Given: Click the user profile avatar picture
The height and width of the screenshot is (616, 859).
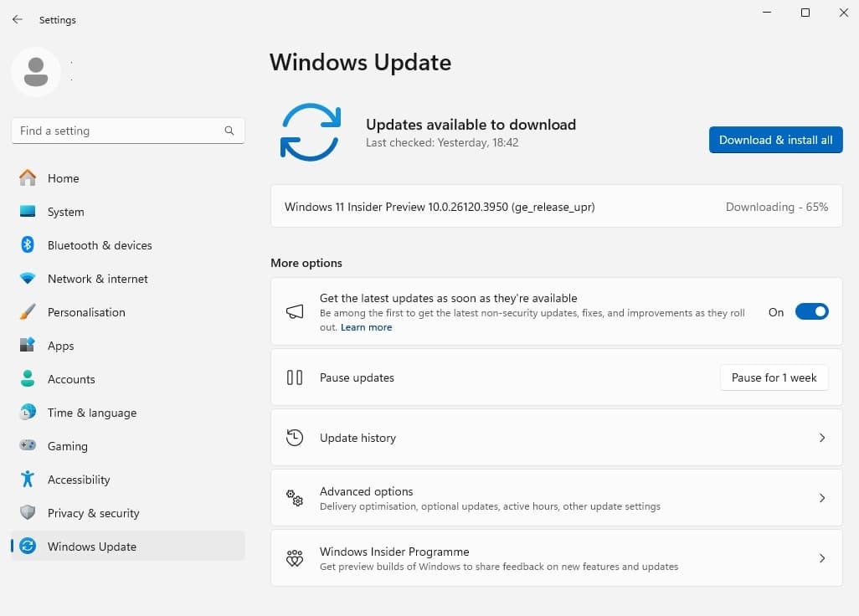Looking at the screenshot, I should 36,72.
